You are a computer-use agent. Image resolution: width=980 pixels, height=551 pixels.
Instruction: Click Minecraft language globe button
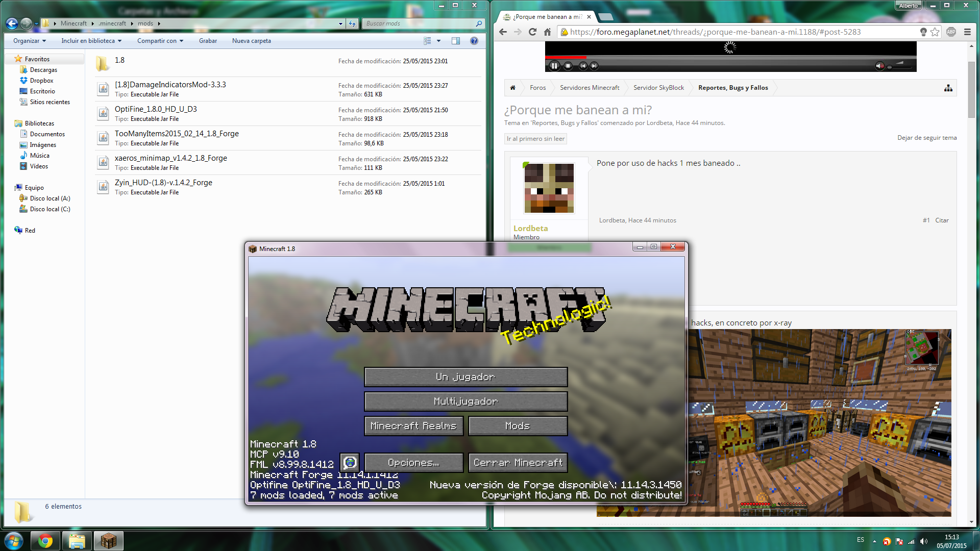pos(350,462)
